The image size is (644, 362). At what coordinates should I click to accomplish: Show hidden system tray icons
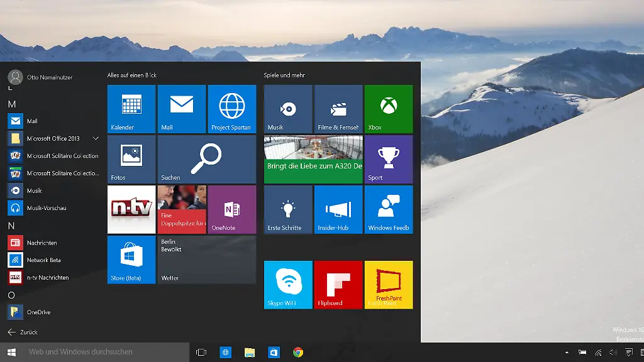click(x=567, y=353)
